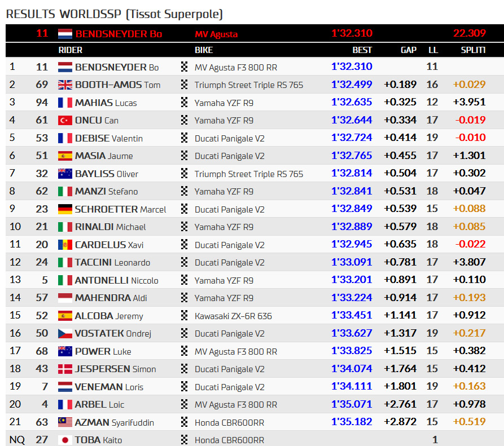This screenshot has height=446, width=504.
Task: Click the BIKE column header
Action: 204,50
